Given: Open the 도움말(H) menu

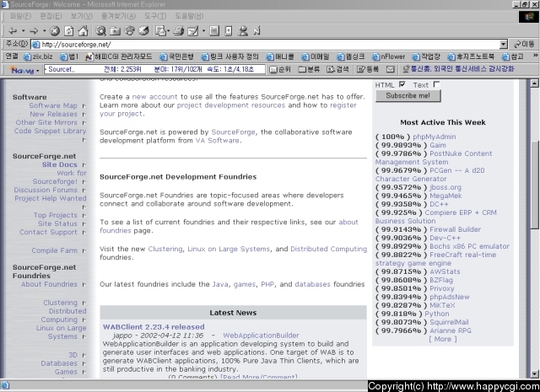Looking at the screenshot, I should point(189,16).
